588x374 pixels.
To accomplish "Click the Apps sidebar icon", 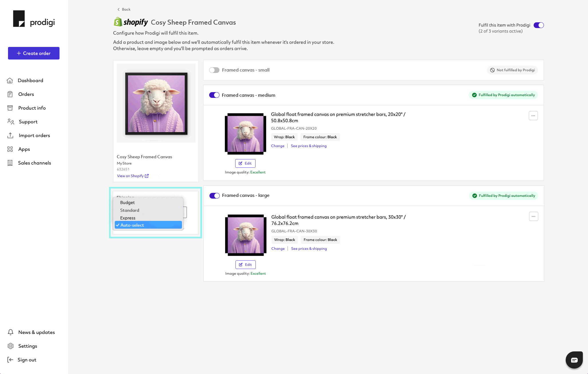I will coord(10,149).
